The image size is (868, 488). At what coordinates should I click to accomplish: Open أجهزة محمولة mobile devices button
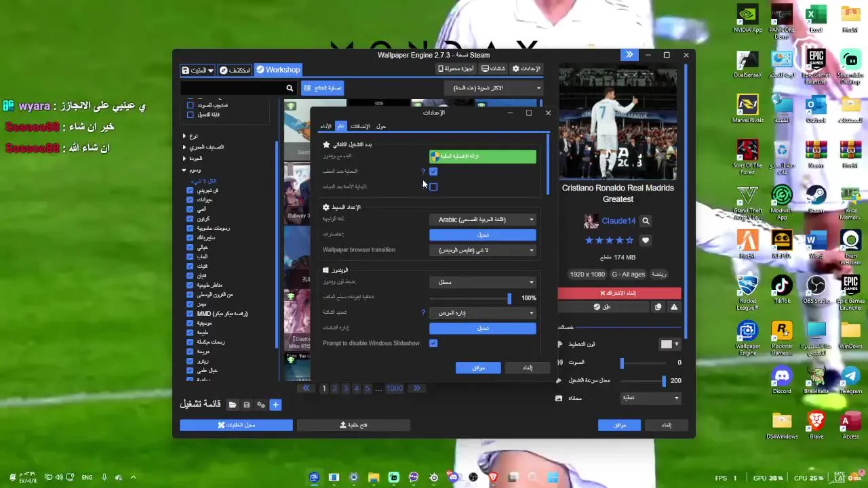coord(456,68)
